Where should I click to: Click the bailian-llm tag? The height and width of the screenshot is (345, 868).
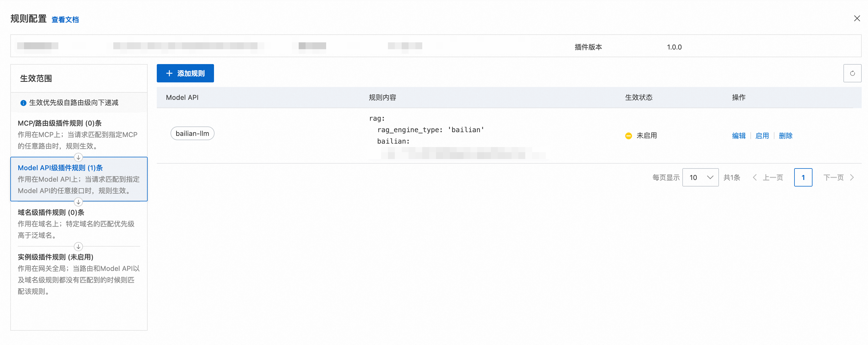click(x=192, y=133)
